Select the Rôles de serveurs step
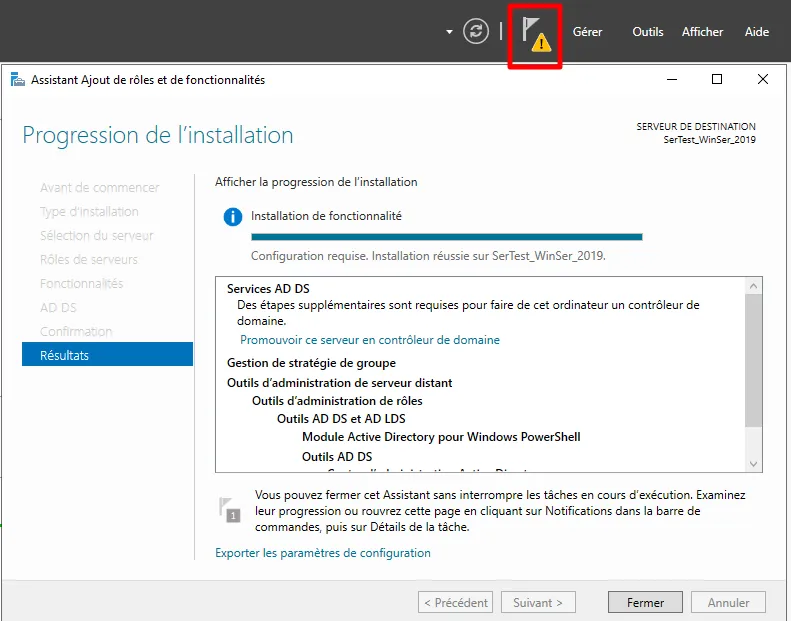 point(89,259)
